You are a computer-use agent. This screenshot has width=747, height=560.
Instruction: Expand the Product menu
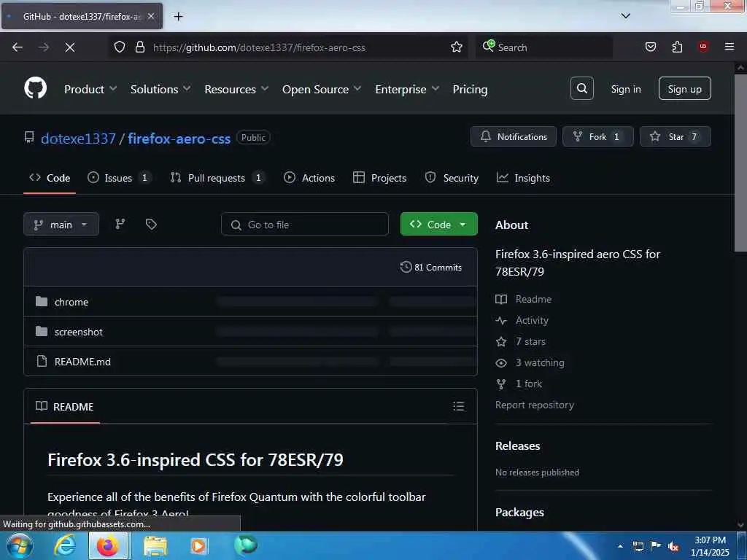[x=90, y=89]
